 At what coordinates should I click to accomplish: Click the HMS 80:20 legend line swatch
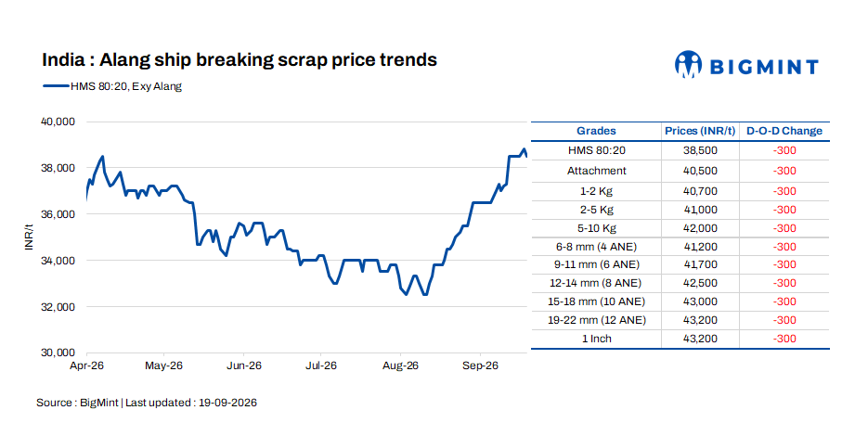56,86
